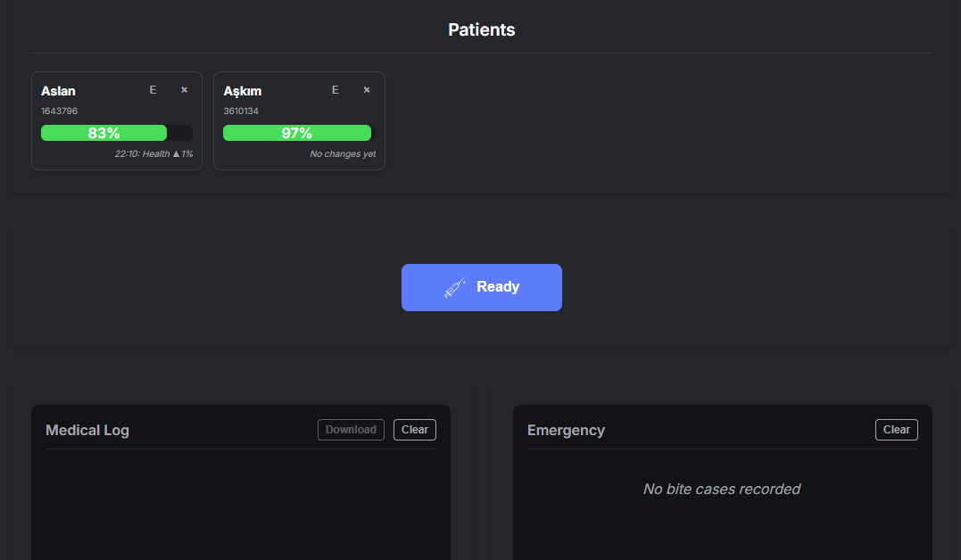Click Aşkım's ID number 3610134
Screen dimensions: 961x560
click(241, 111)
